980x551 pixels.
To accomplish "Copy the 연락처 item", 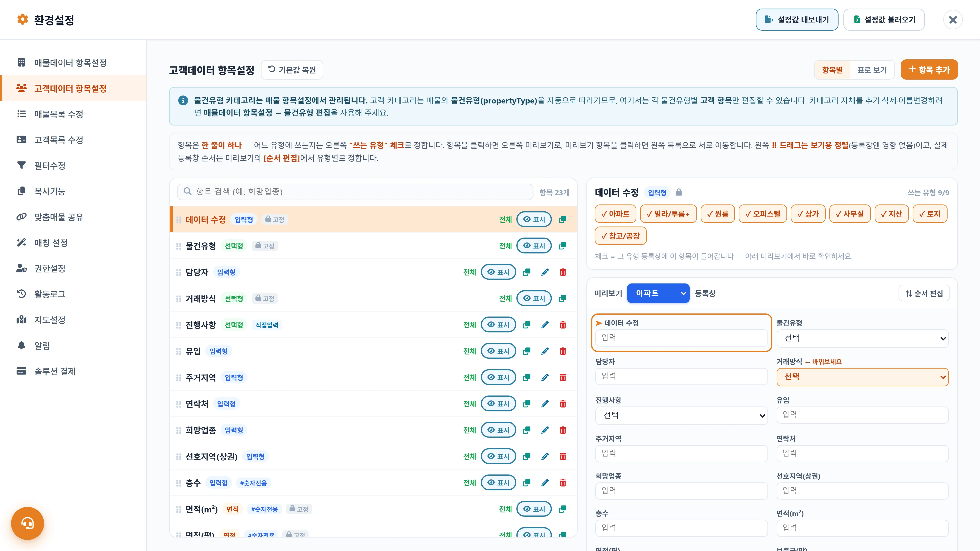I will pyautogui.click(x=527, y=404).
